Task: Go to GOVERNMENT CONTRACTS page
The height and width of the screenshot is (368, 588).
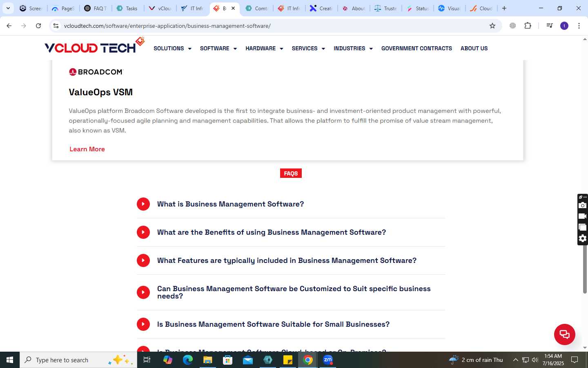Action: [416, 48]
